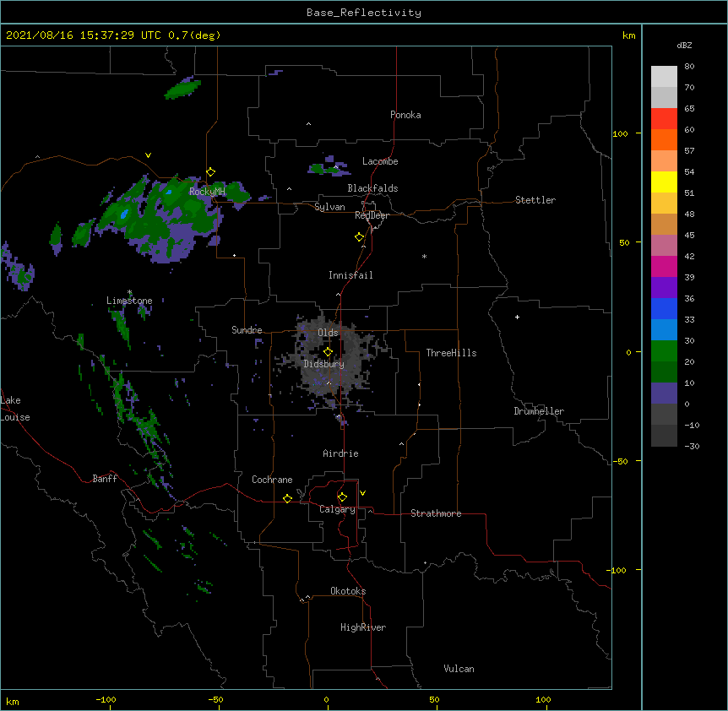Click the RockyMH label
Screen dimensions: 728x711
coord(207,192)
